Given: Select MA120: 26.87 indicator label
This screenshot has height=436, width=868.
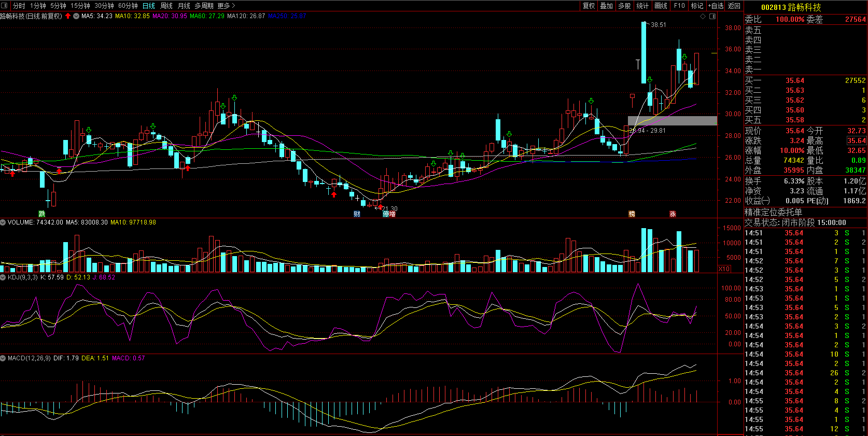Looking at the screenshot, I should coord(246,16).
